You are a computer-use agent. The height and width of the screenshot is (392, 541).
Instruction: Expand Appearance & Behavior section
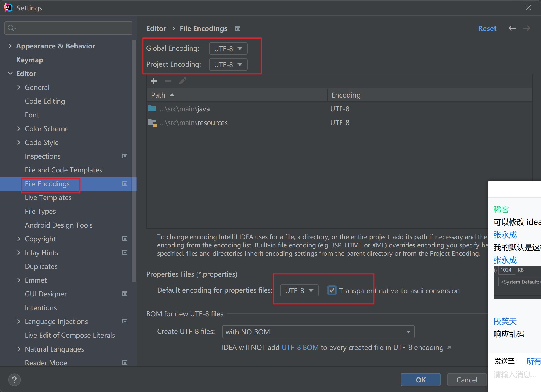(x=10, y=46)
